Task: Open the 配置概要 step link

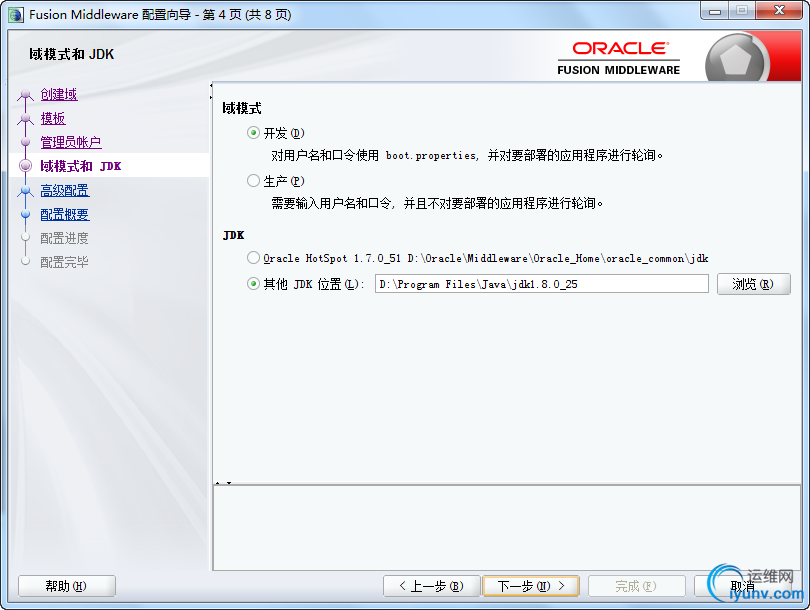Action: tap(65, 214)
